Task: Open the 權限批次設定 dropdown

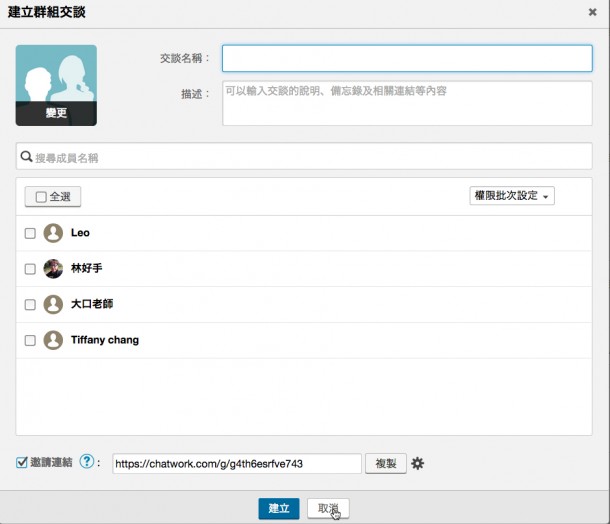Action: pos(512,196)
